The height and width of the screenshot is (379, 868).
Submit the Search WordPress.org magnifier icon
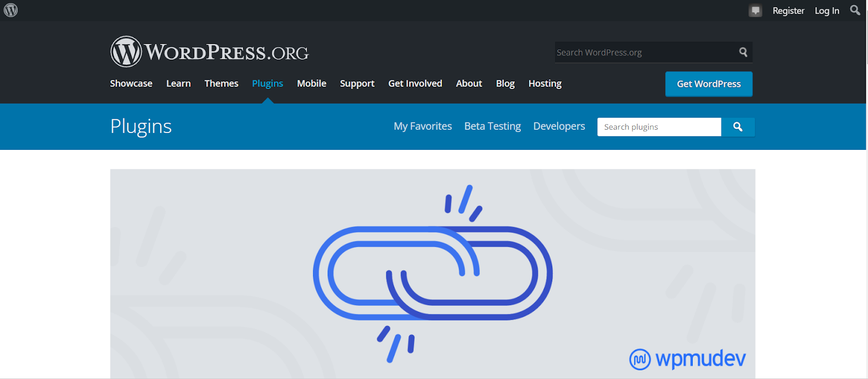pyautogui.click(x=743, y=52)
